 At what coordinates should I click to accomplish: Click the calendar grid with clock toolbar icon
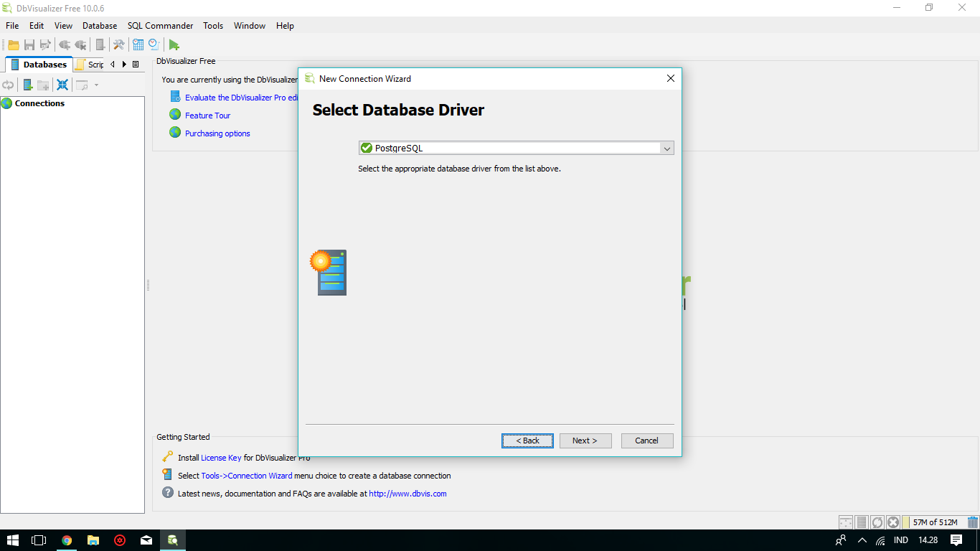138,44
